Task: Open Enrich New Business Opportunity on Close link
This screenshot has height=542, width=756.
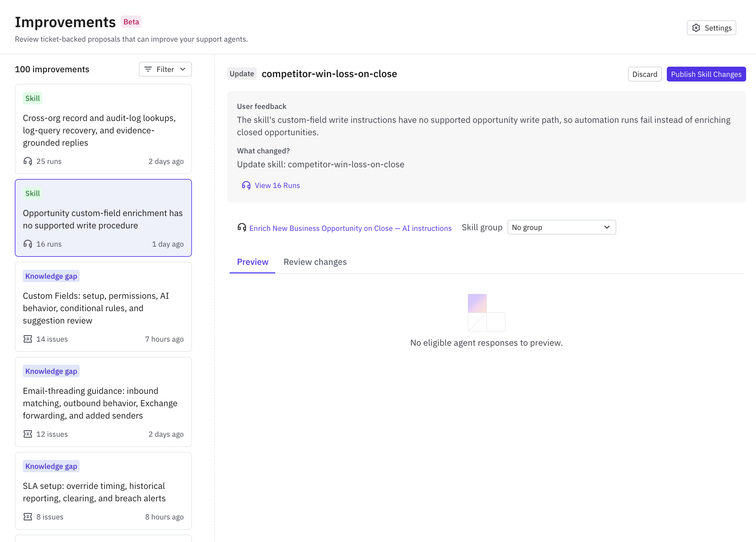Action: [x=350, y=228]
